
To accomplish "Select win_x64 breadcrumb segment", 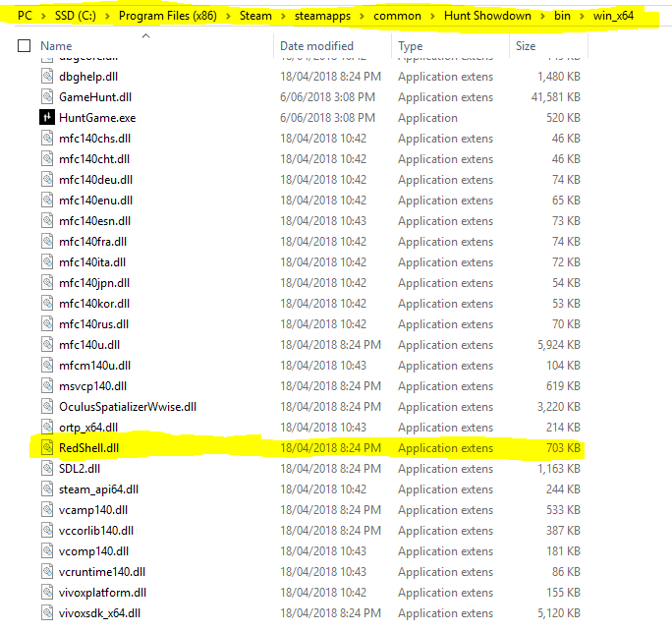I will [613, 17].
